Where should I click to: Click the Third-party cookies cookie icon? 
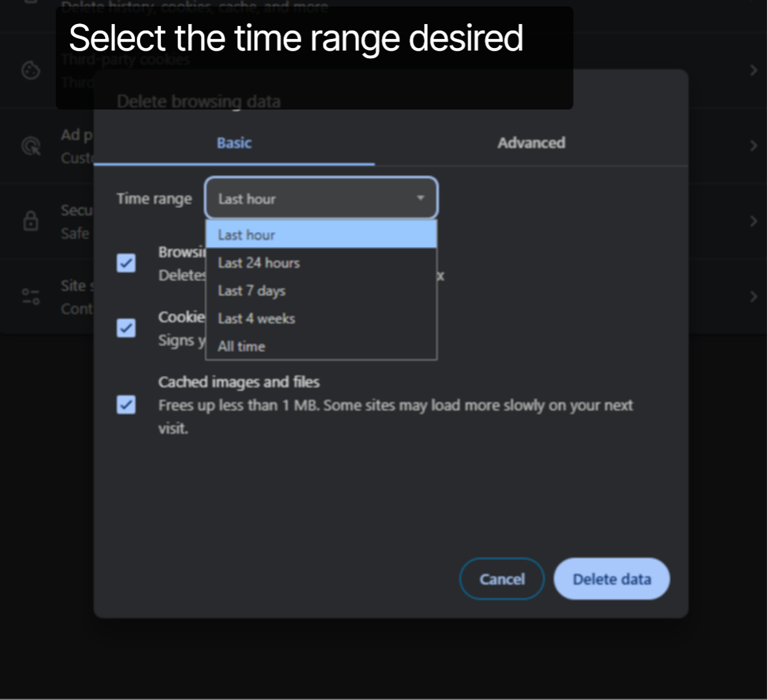[30, 70]
